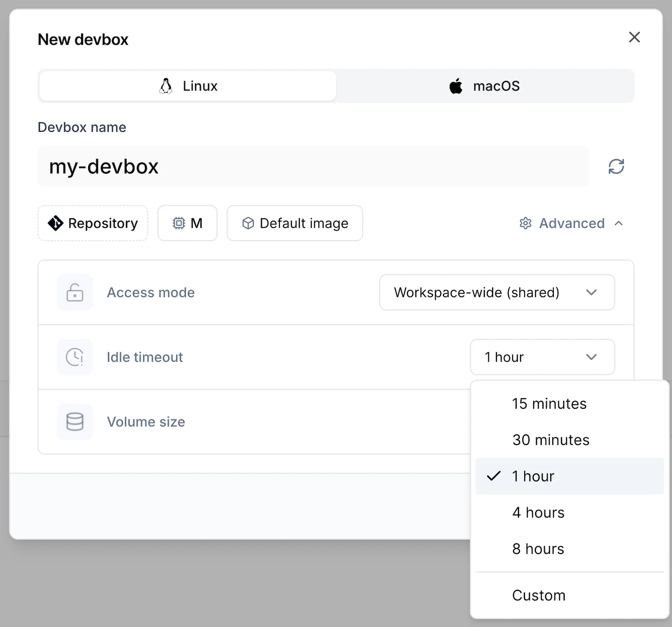Switch to the Linux tab
Viewport: 672px width, 627px height.
click(x=188, y=86)
